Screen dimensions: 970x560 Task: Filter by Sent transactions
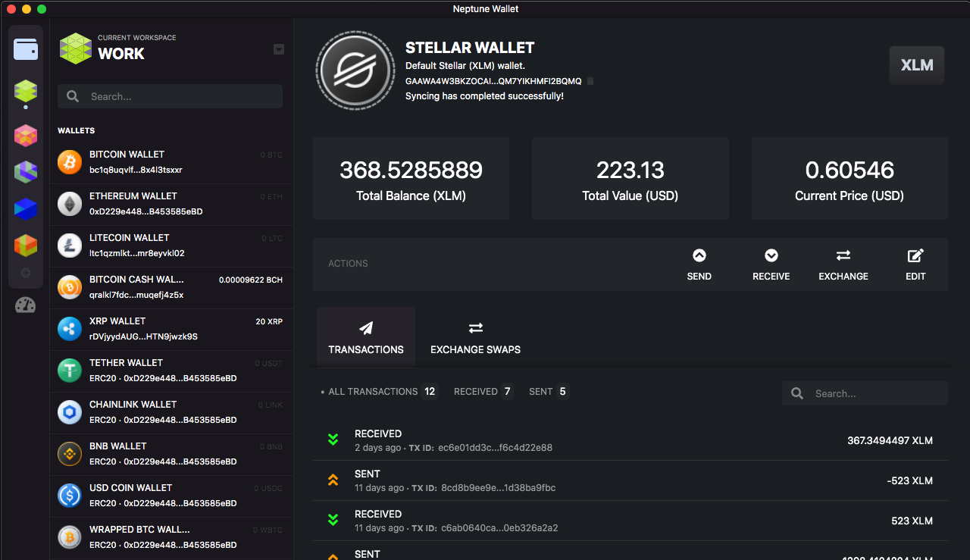[549, 392]
